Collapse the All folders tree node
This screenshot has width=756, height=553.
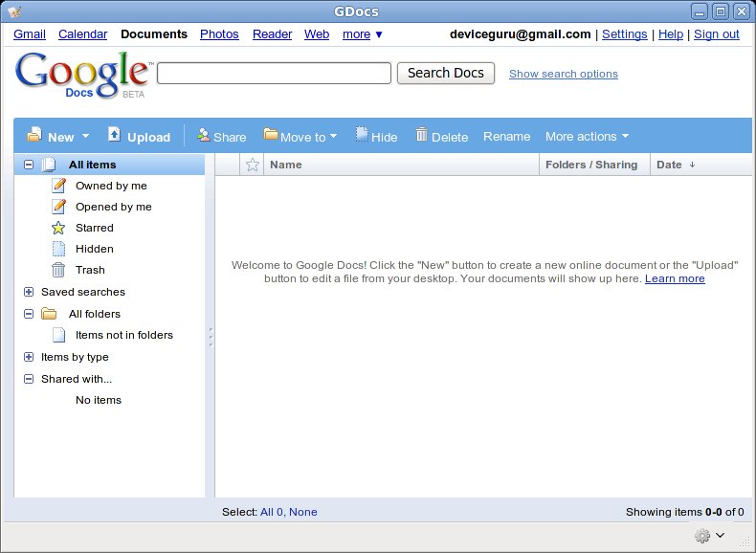(x=29, y=314)
